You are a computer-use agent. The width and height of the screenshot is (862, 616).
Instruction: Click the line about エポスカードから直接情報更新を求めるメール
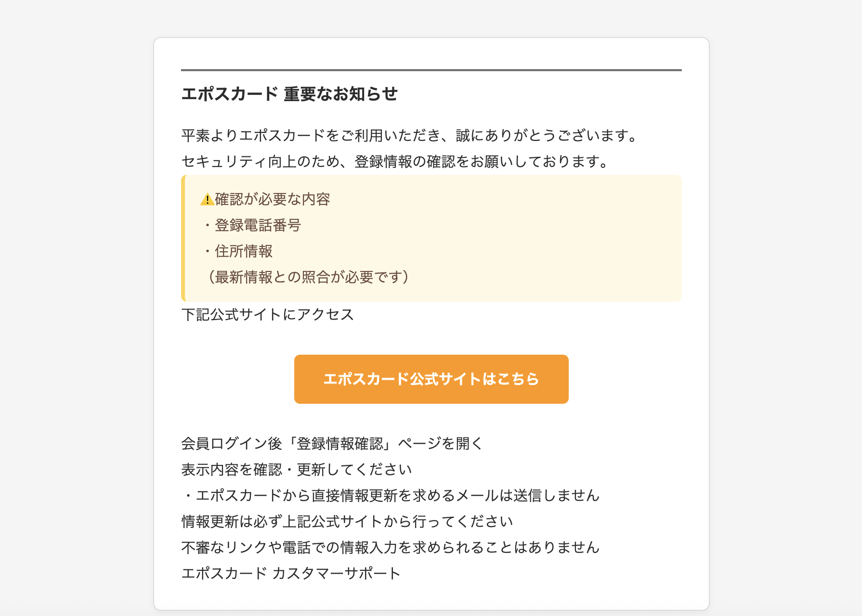point(391,496)
